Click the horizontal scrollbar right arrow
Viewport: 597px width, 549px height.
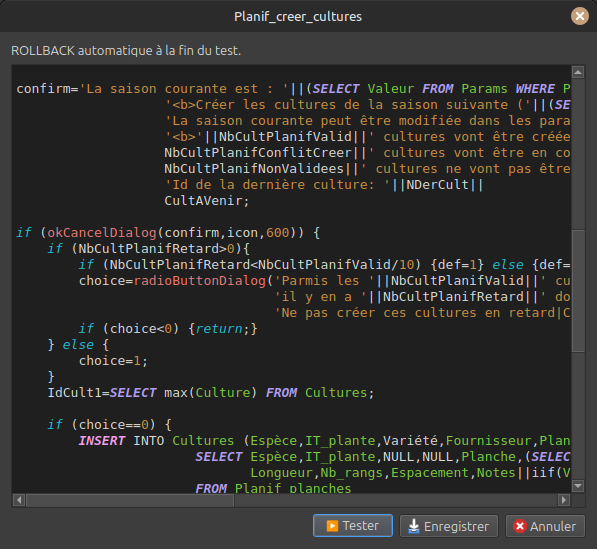point(563,500)
